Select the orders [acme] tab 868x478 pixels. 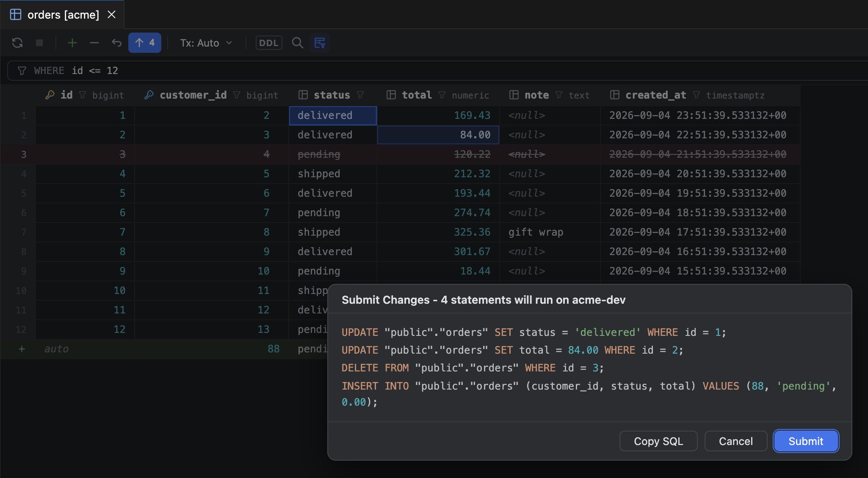pyautogui.click(x=63, y=15)
